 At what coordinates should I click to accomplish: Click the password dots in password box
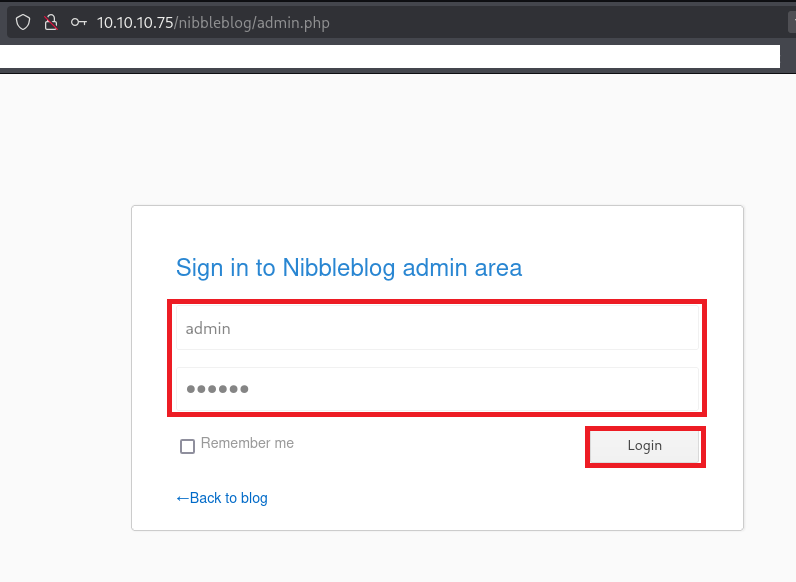(217, 389)
